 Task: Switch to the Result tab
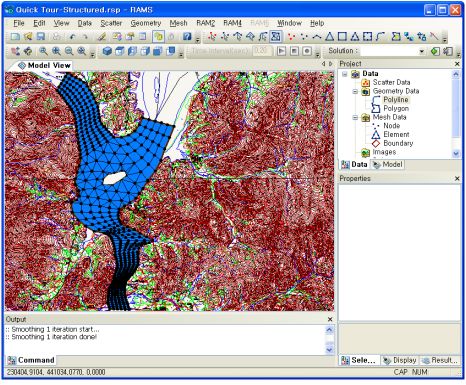pyautogui.click(x=440, y=360)
